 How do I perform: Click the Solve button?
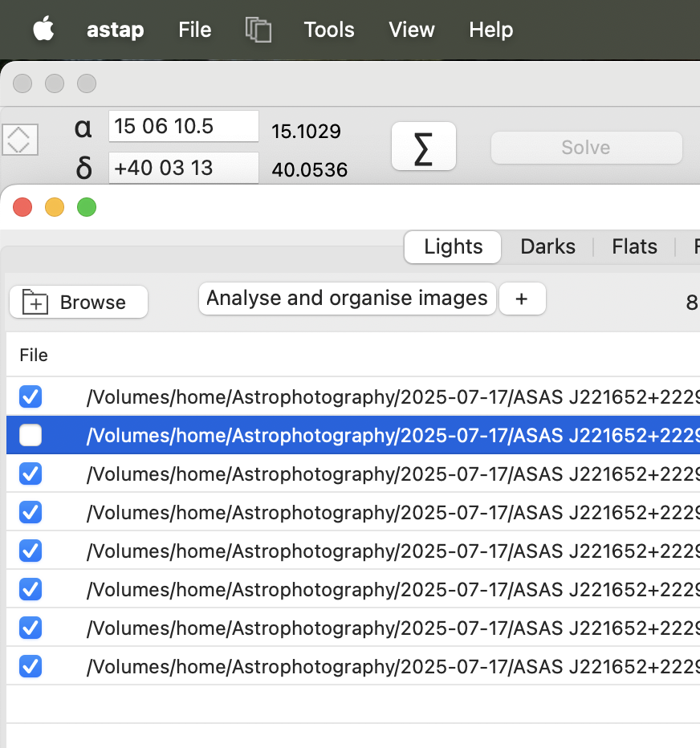[x=587, y=148]
